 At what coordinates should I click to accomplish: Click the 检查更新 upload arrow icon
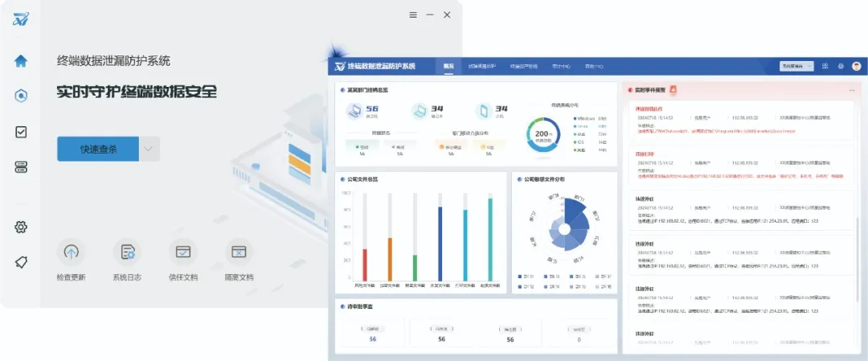[x=71, y=252]
